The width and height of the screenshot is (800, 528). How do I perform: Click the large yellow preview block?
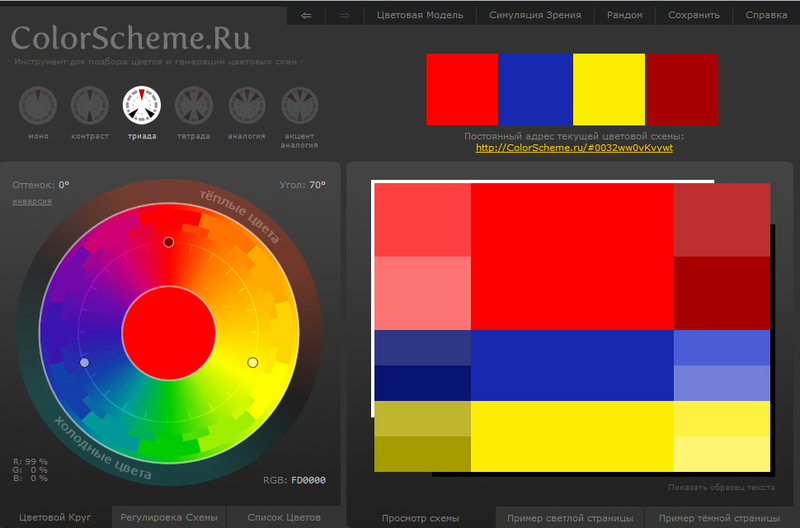[572, 436]
